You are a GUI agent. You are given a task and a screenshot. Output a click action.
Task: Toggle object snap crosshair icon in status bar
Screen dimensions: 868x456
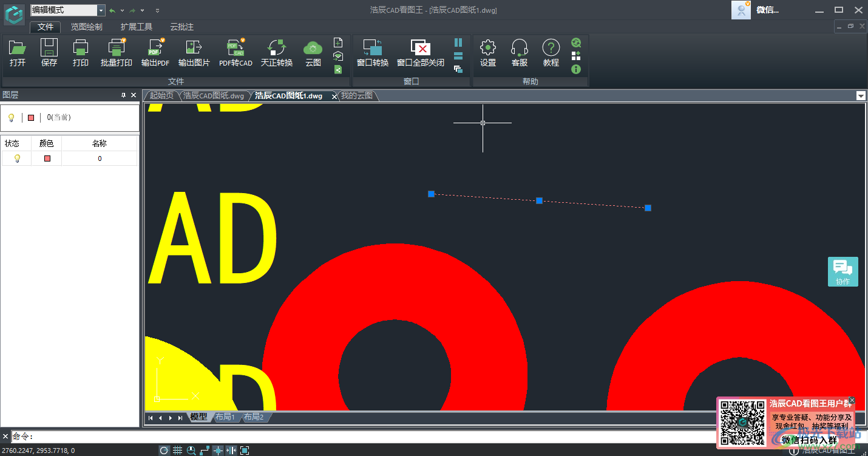point(218,451)
